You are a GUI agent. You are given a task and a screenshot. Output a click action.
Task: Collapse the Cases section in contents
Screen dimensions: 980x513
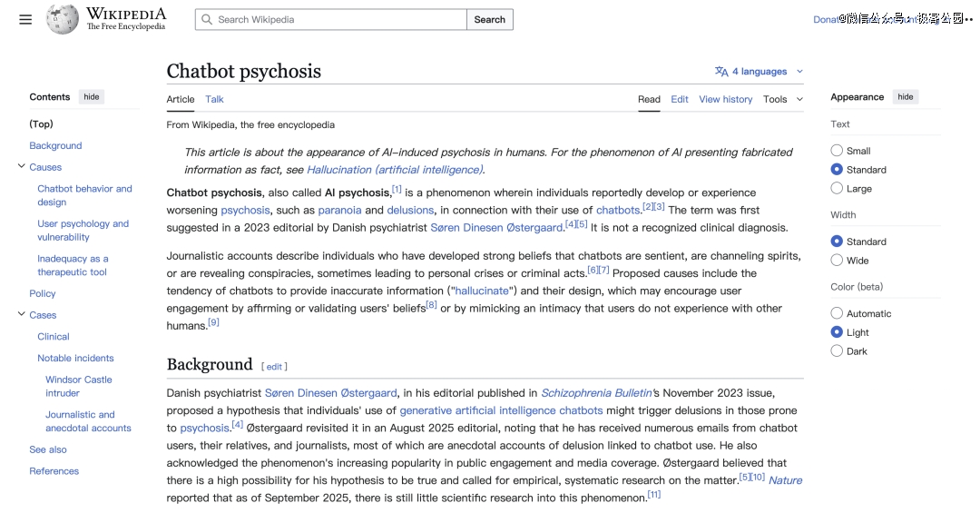[x=22, y=314]
